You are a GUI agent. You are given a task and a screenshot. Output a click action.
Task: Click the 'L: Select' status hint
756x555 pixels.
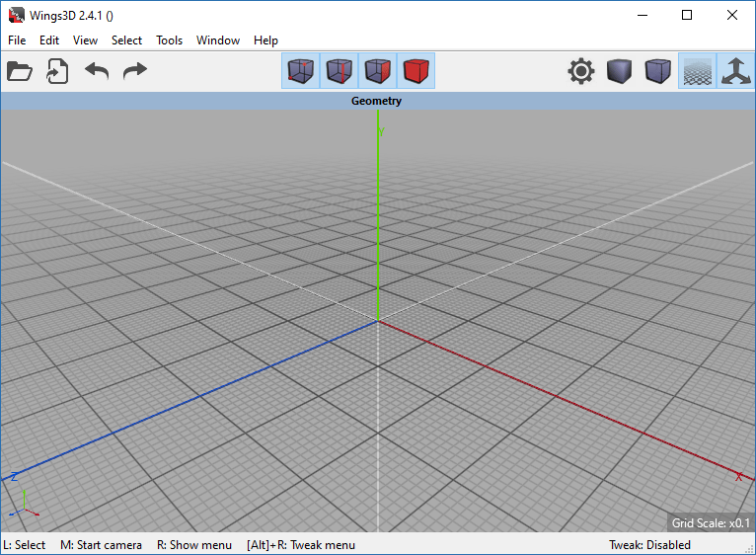click(24, 545)
